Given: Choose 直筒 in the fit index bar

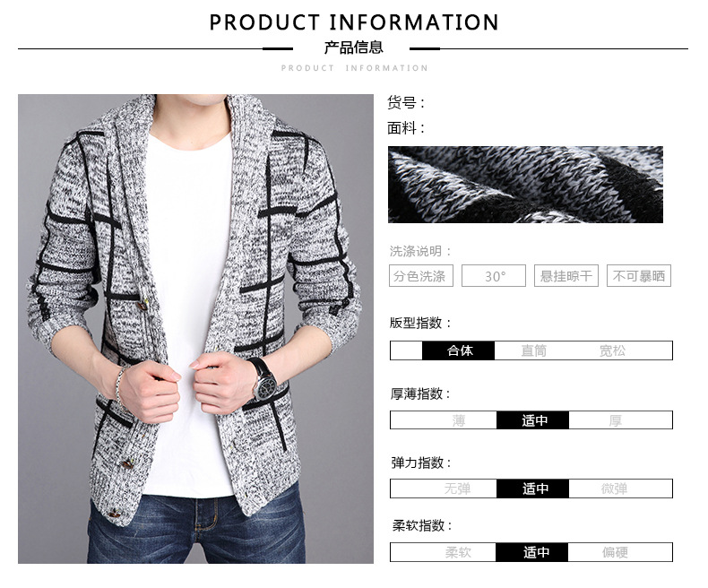Looking at the screenshot, I should tap(534, 350).
